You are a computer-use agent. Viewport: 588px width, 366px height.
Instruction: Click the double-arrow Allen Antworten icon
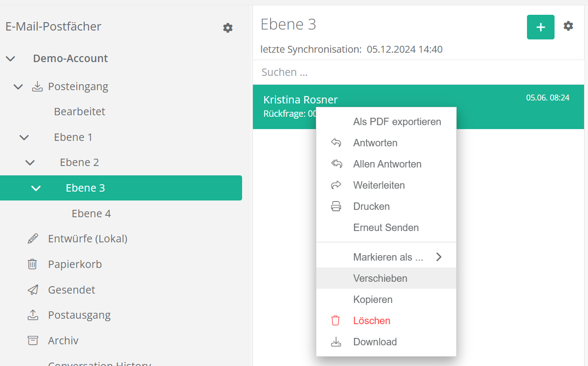pos(336,164)
